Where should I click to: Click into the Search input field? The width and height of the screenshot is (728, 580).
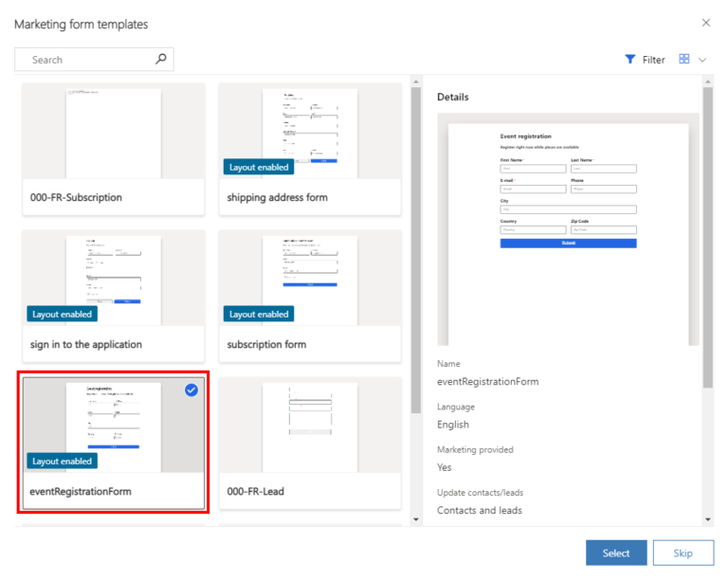tap(94, 60)
